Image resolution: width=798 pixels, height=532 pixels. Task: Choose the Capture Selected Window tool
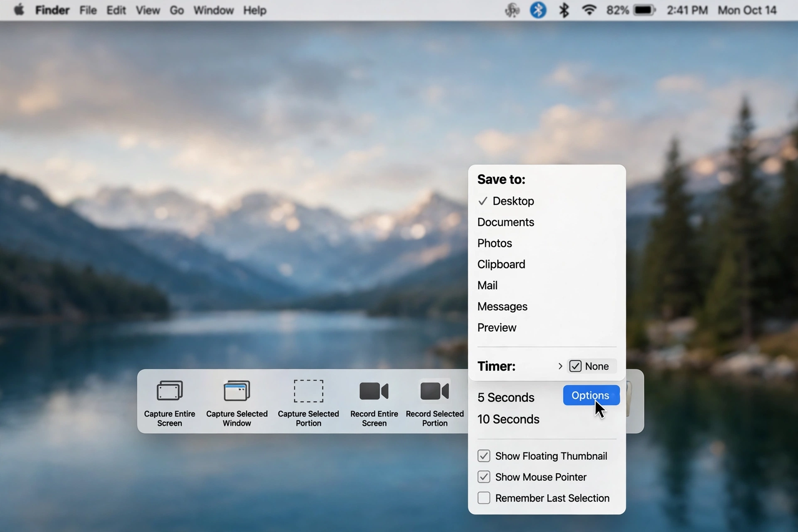(x=237, y=391)
